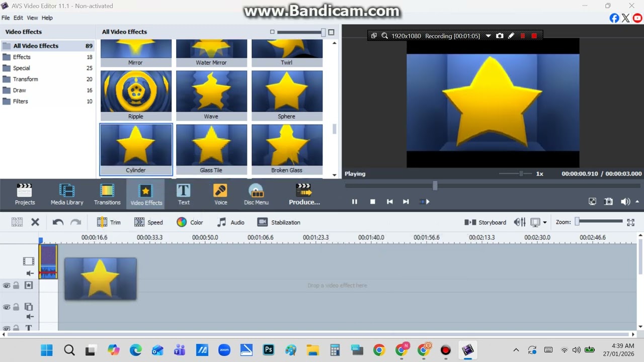
Task: Toggle visibility of video overlay track
Action: (7, 307)
